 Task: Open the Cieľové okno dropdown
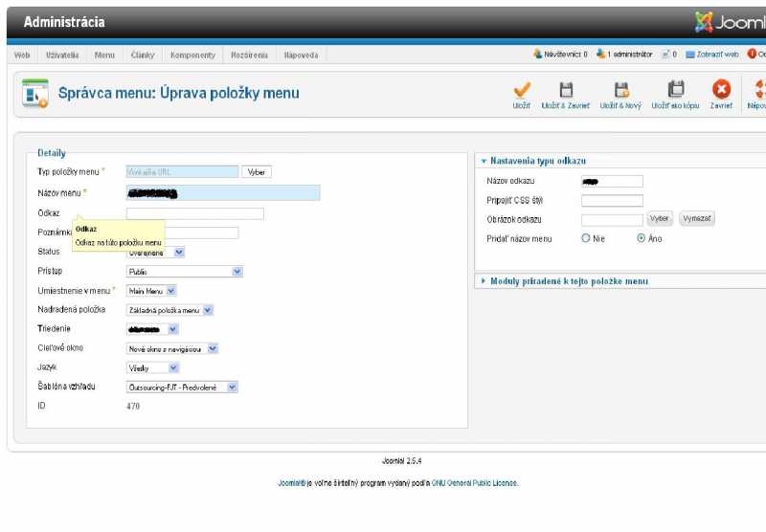tap(173, 349)
